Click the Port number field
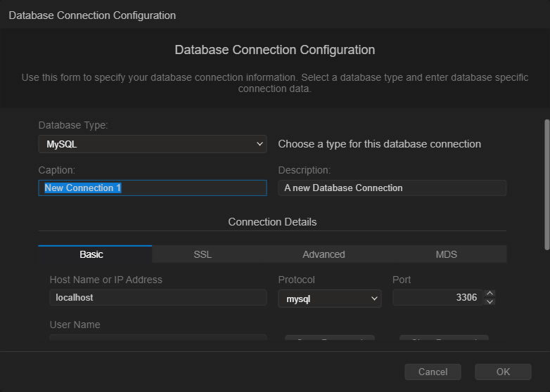Image resolution: width=550 pixels, height=392 pixels. click(x=437, y=297)
